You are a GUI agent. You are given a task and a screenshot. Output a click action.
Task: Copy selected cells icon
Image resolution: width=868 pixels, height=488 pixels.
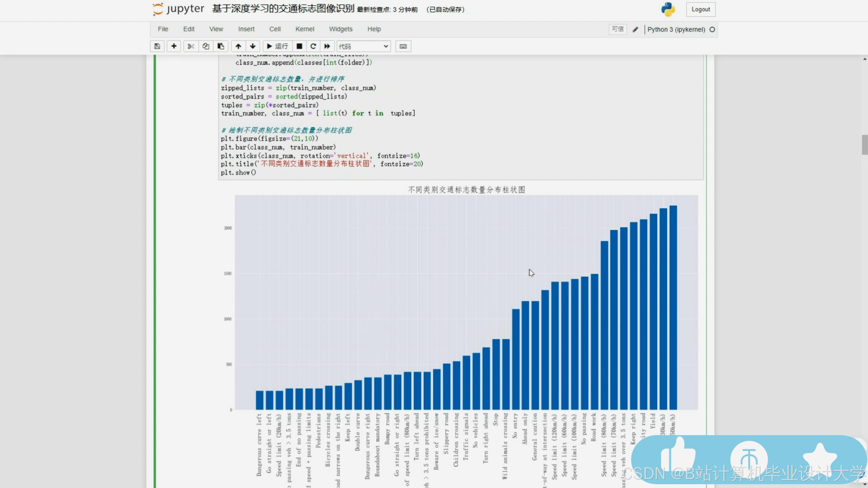(x=205, y=46)
